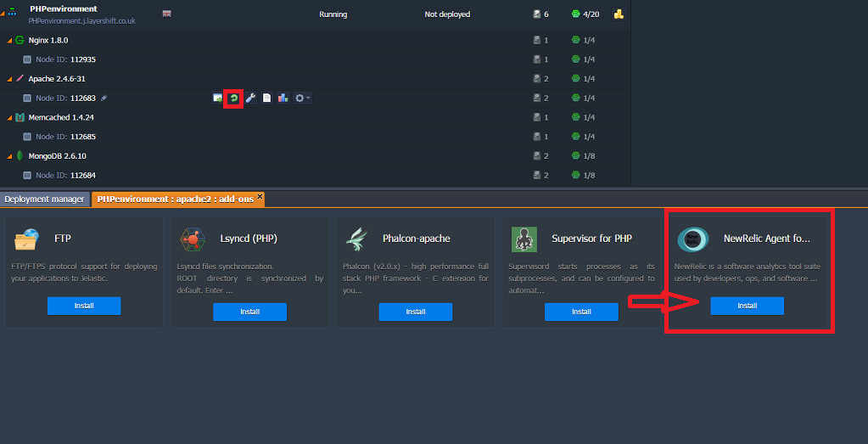
Task: Click Lsyncd (PHP) add-on logo
Action: point(193,239)
